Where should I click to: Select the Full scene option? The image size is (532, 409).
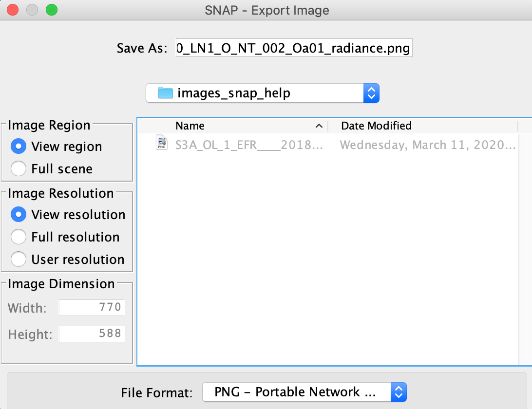(19, 169)
